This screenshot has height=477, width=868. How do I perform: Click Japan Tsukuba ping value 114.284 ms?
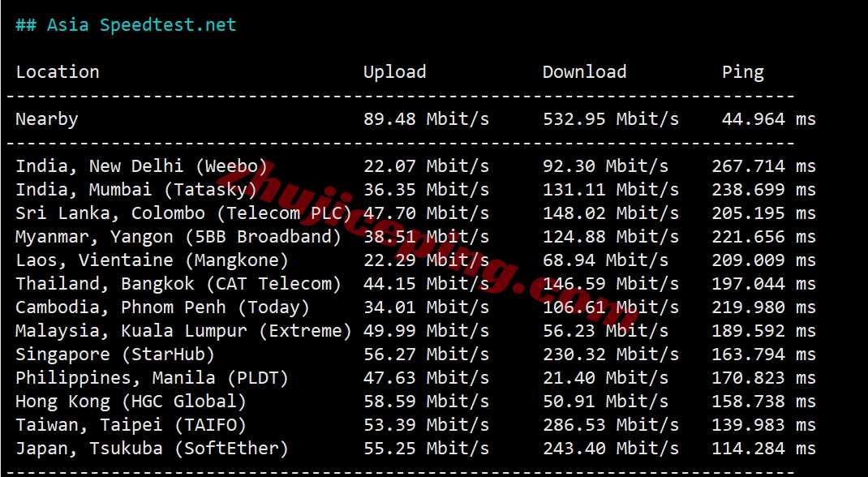click(764, 449)
